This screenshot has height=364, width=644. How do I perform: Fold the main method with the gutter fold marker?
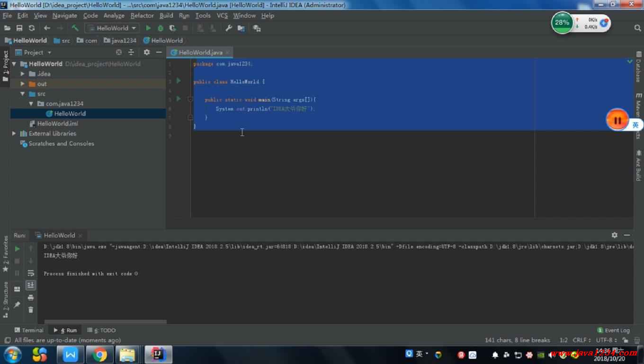tap(190, 100)
